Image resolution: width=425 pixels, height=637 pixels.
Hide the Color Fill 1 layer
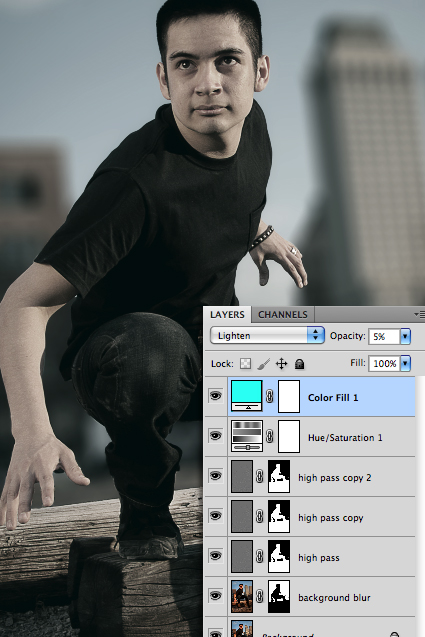(x=215, y=395)
